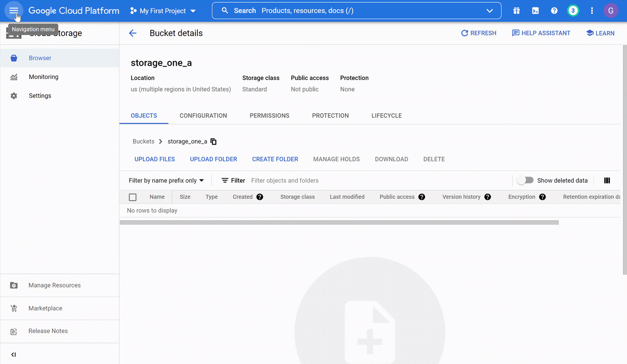Switch to the Objects tab
Image resolution: width=627 pixels, height=364 pixels.
(x=144, y=116)
